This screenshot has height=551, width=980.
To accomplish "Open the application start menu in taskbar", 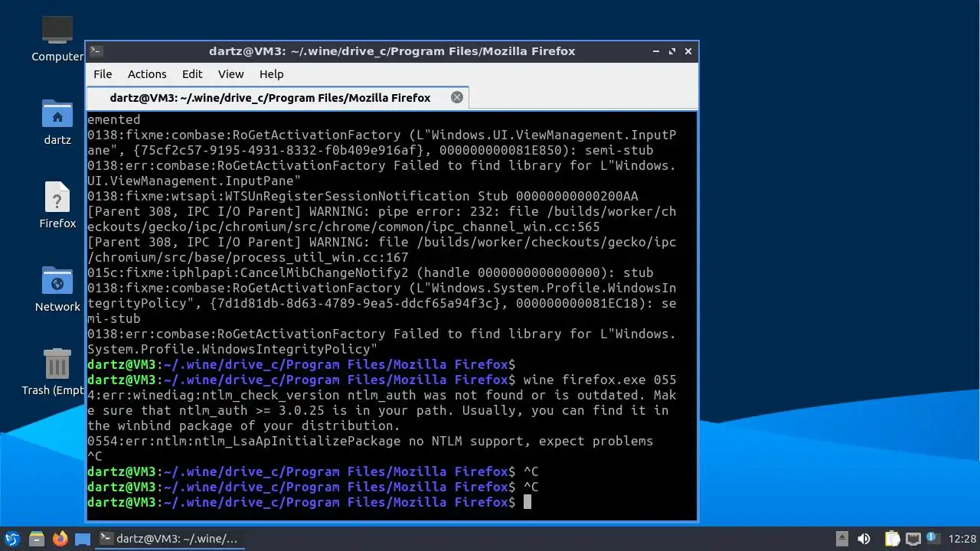I will point(12,539).
